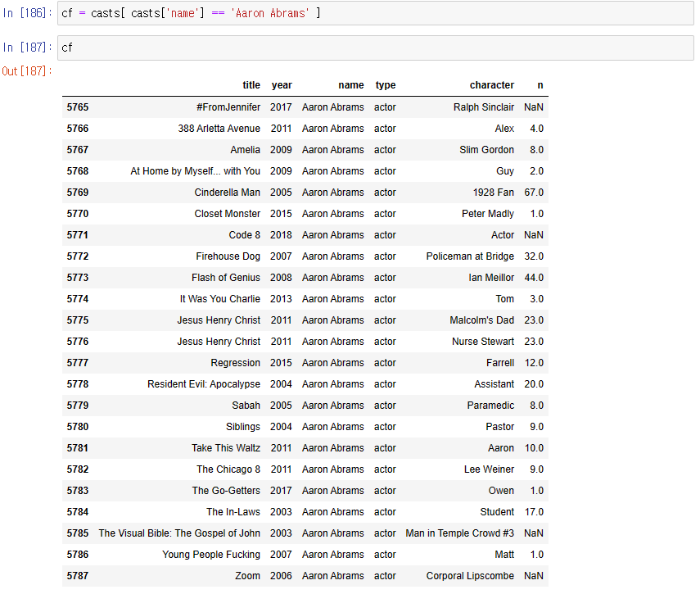Click the character cell 'Peter Madly'
Screen dimensions: 700x594
488,214
